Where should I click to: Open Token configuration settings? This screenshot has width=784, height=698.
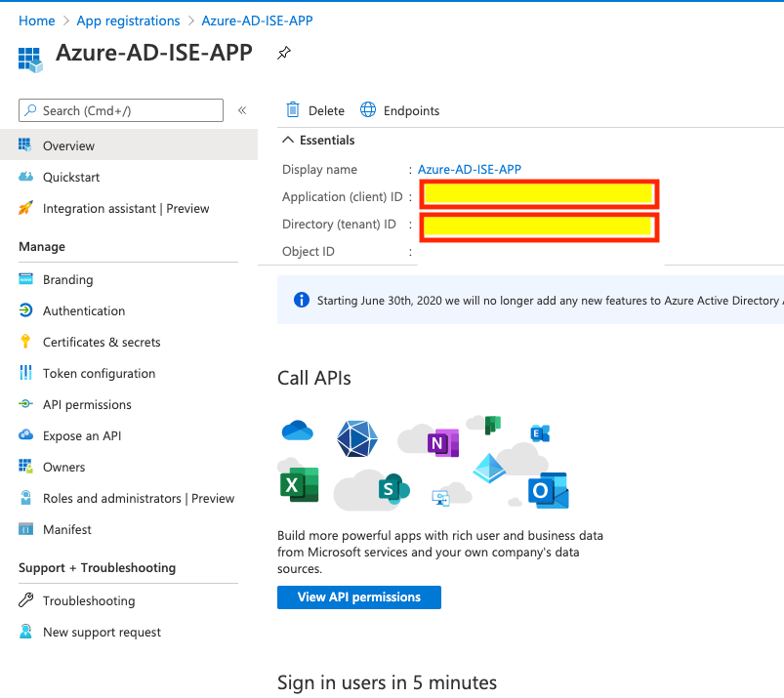[x=101, y=373]
